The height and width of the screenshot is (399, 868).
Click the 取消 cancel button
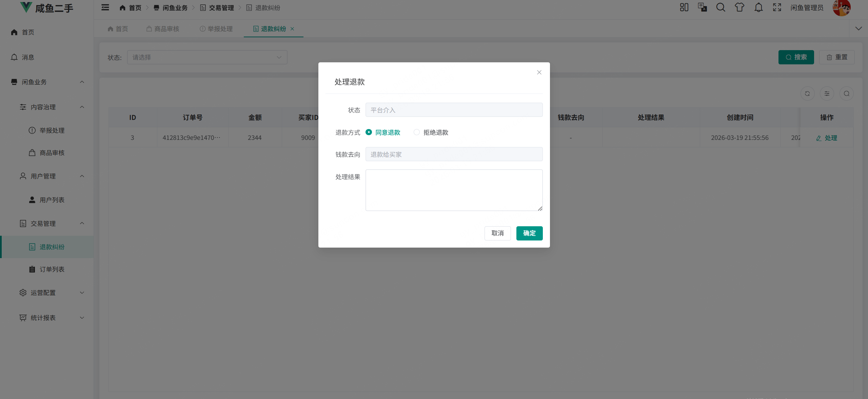tap(497, 233)
